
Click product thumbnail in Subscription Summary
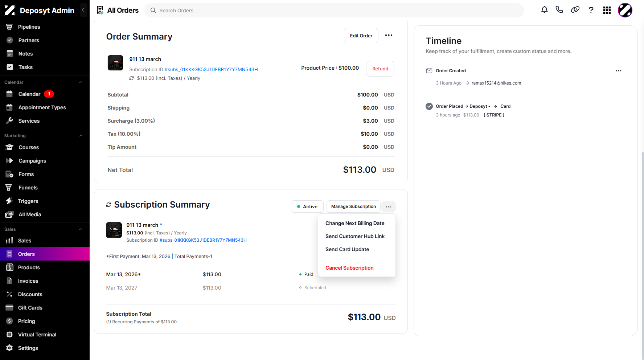(x=114, y=230)
